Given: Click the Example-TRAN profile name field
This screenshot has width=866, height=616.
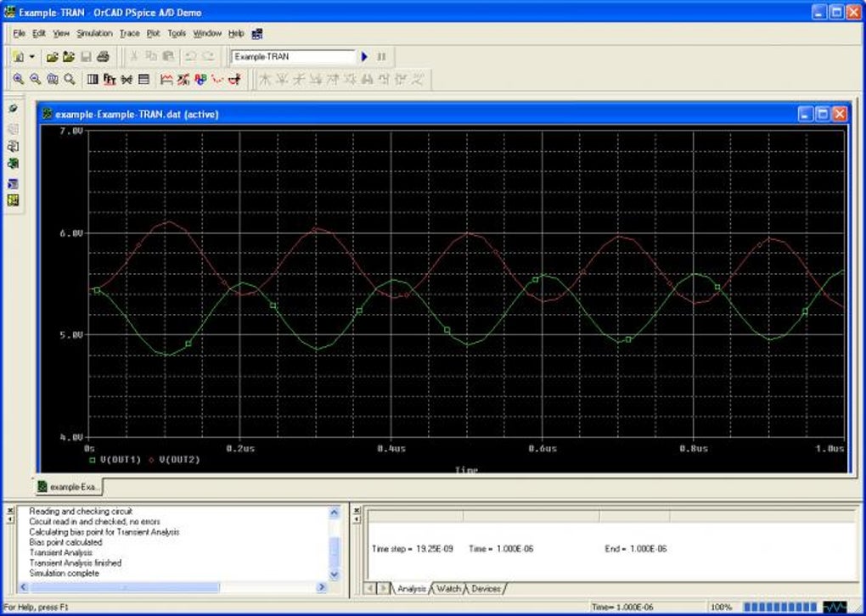Looking at the screenshot, I should [x=292, y=57].
